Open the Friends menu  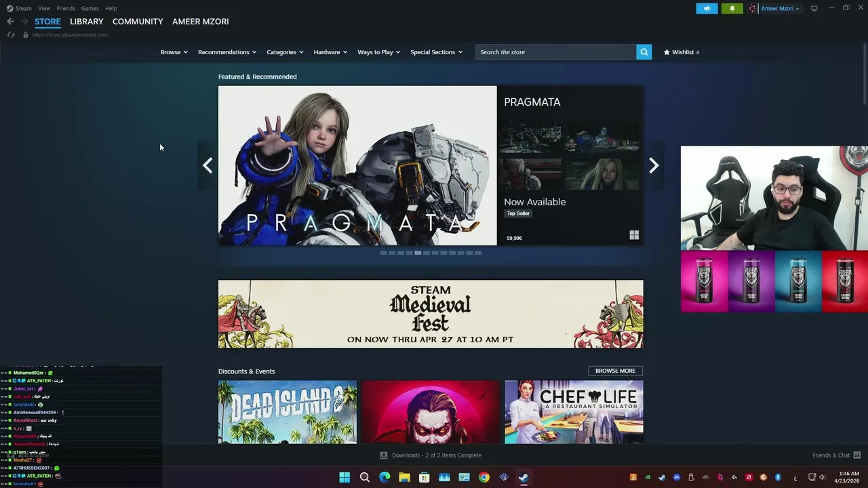coord(66,8)
